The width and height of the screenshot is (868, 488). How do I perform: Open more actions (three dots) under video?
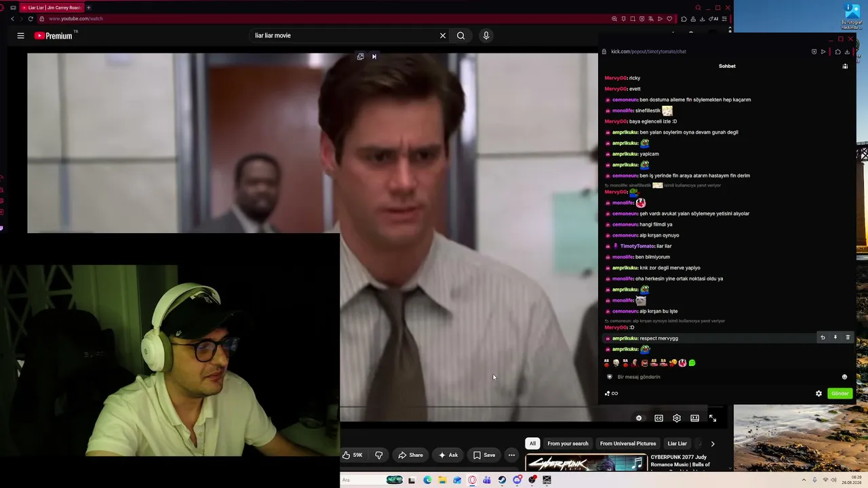click(511, 455)
